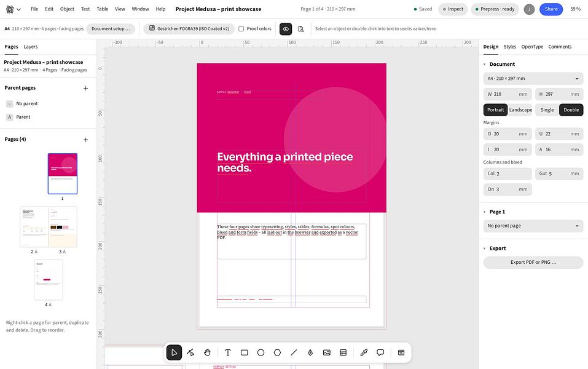Pick the rectangle shape tool

pos(244,352)
